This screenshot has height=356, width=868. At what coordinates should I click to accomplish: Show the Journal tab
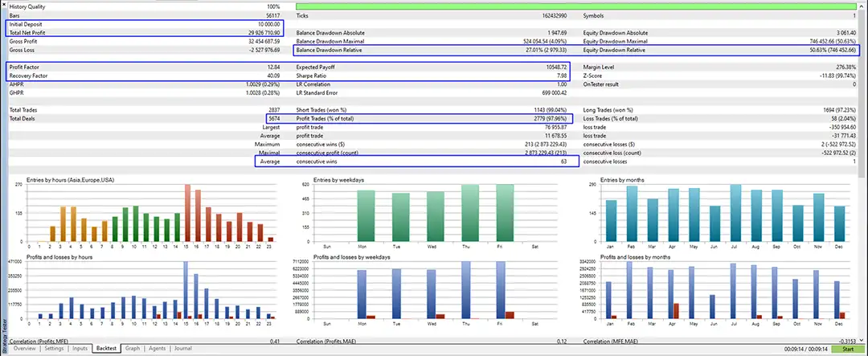click(x=182, y=349)
